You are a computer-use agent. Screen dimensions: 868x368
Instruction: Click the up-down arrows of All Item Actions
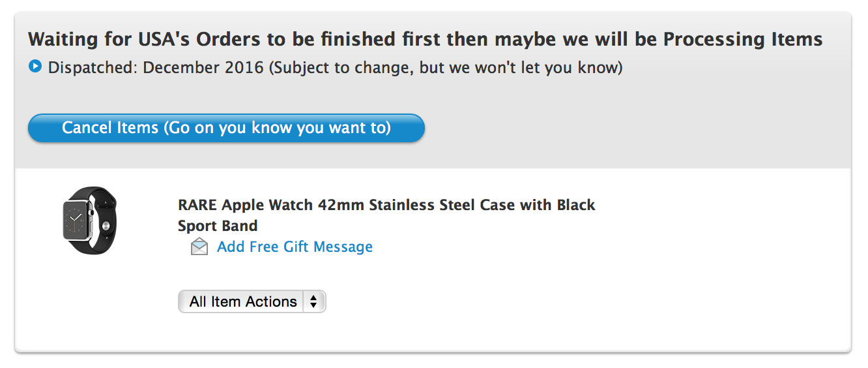[314, 301]
